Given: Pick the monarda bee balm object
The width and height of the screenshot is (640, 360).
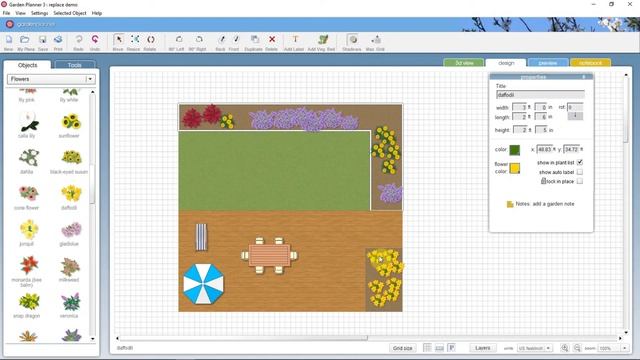Looking at the screenshot, I should 29,265.
